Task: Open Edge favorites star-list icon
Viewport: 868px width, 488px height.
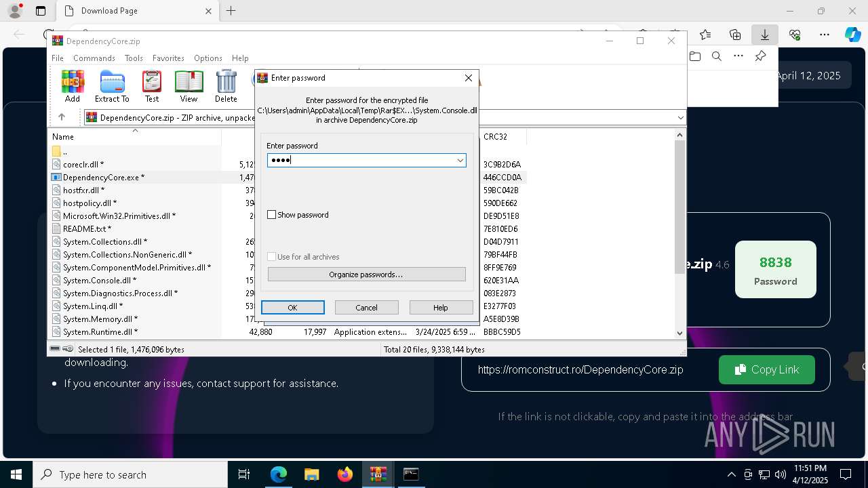Action: click(705, 35)
